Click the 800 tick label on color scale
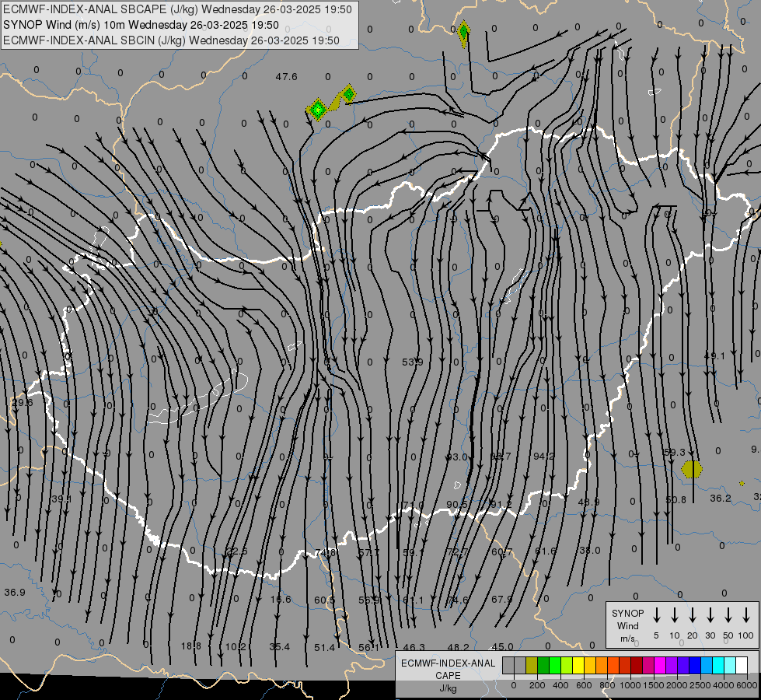Screen dimensions: 761x700 (x=607, y=685)
